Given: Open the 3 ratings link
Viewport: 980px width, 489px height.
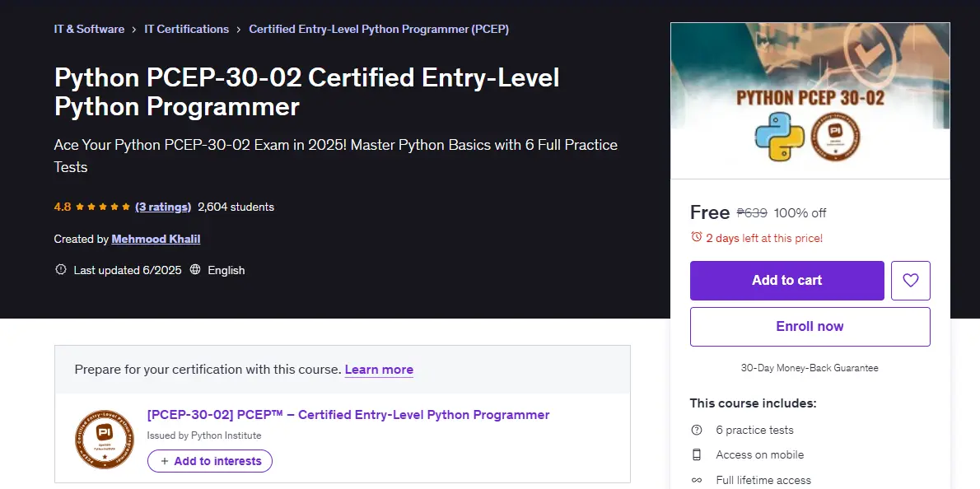Looking at the screenshot, I should pyautogui.click(x=163, y=207).
